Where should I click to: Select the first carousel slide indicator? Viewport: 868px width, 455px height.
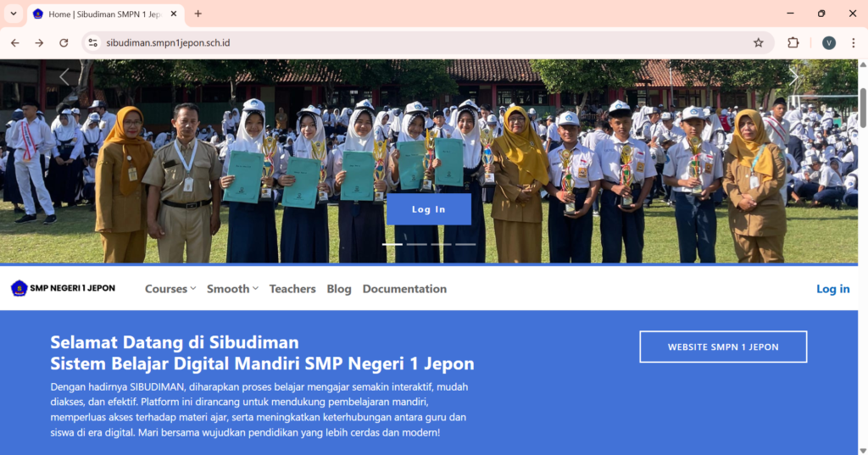[x=392, y=244]
